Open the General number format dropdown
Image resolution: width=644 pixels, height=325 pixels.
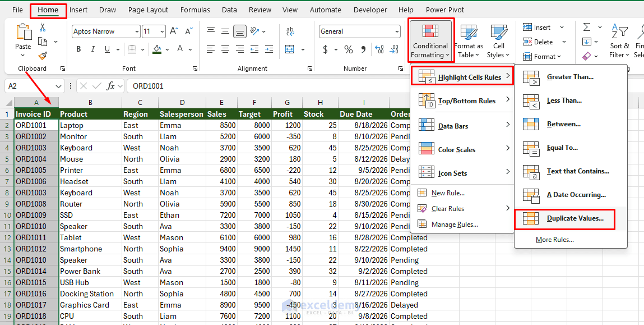pyautogui.click(x=396, y=31)
